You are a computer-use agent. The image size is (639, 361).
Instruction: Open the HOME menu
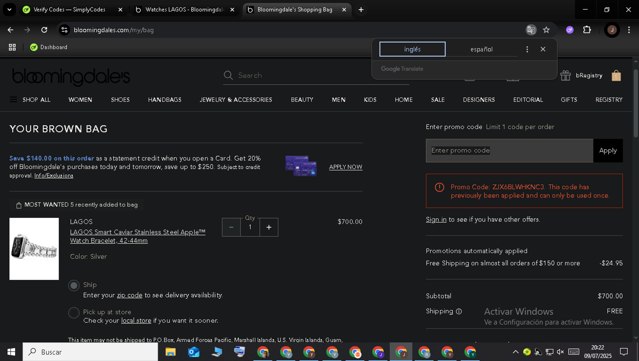(403, 99)
